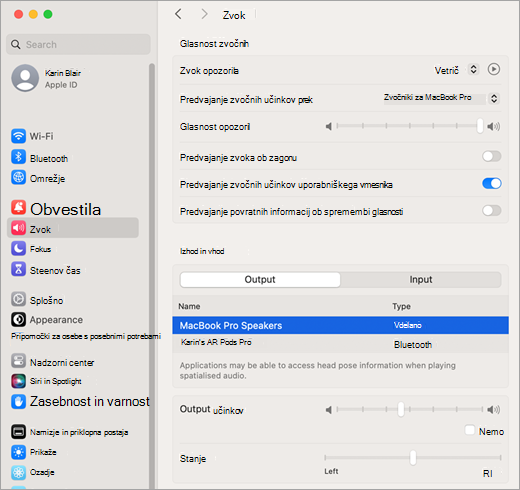Open the Nadzorni center icon
520x490 pixels.
pos(18,361)
